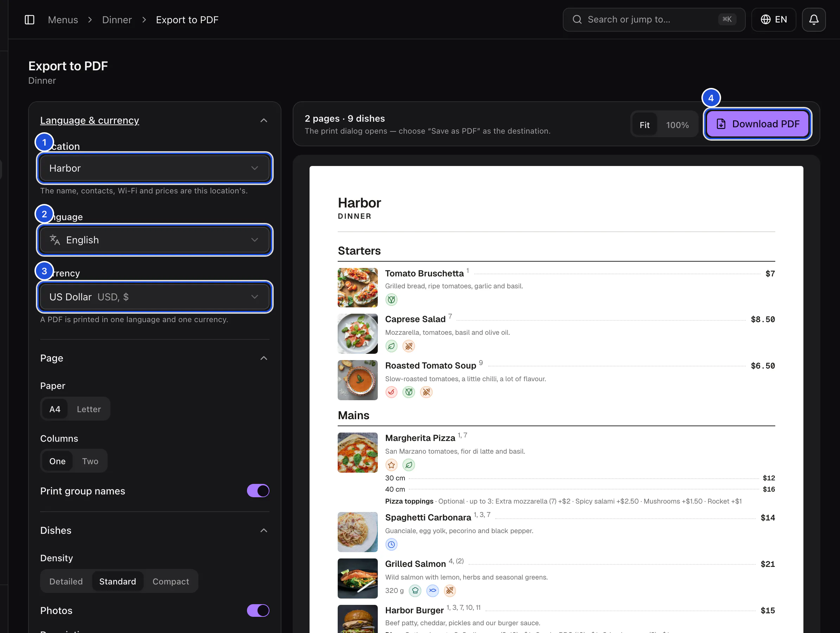Screen dimensions: 840x633
Task: Select Letter paper size
Action: (89, 409)
